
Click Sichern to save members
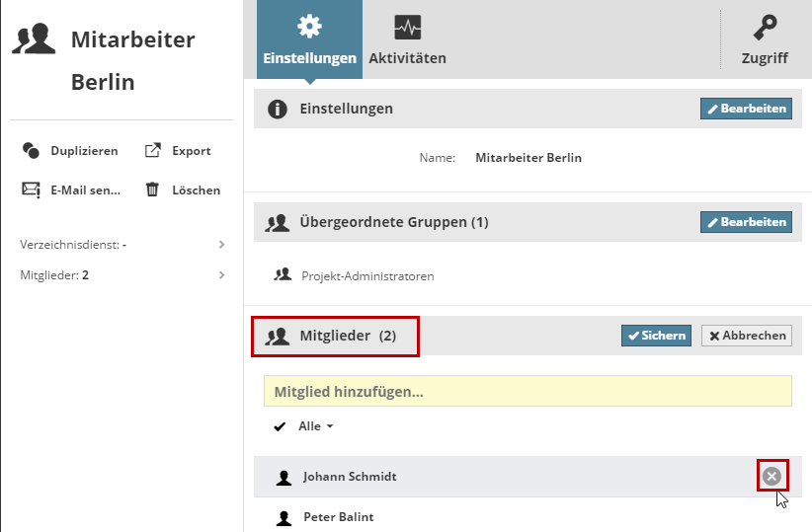point(657,336)
